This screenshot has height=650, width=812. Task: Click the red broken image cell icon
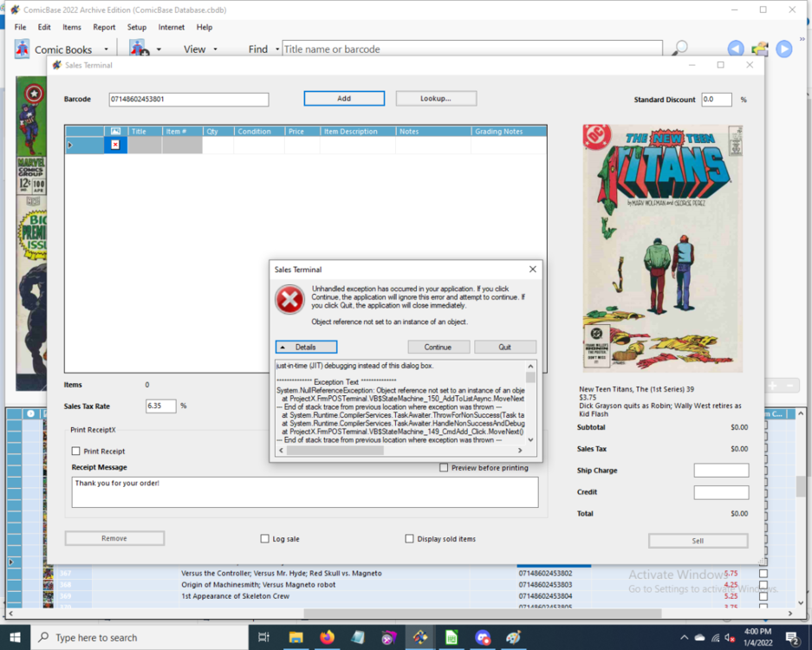(x=114, y=145)
